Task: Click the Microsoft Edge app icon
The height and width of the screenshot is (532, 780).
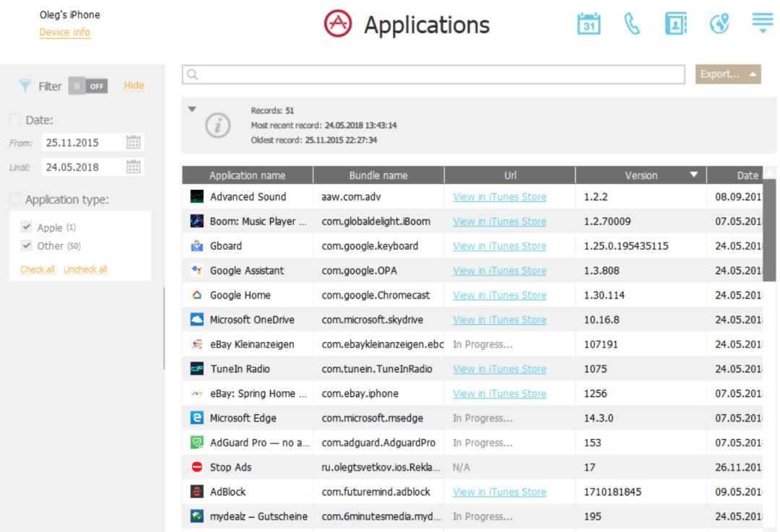Action: (x=197, y=418)
